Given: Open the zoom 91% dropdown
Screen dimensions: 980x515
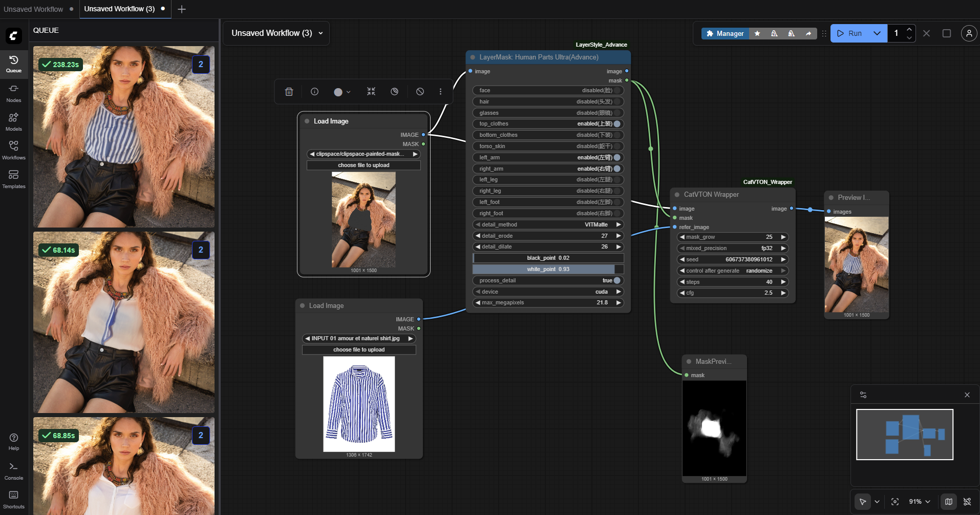Looking at the screenshot, I should [x=919, y=502].
